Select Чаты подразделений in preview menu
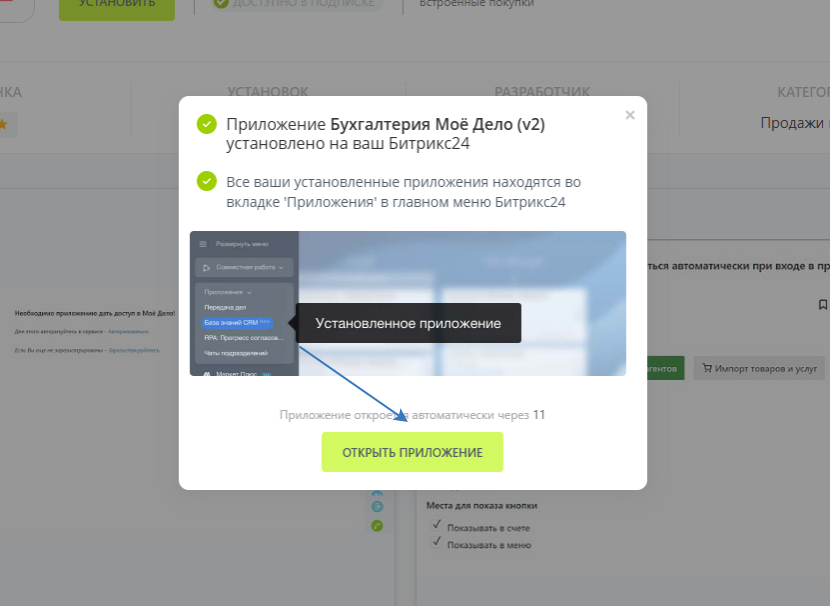830x606 pixels. tap(236, 353)
